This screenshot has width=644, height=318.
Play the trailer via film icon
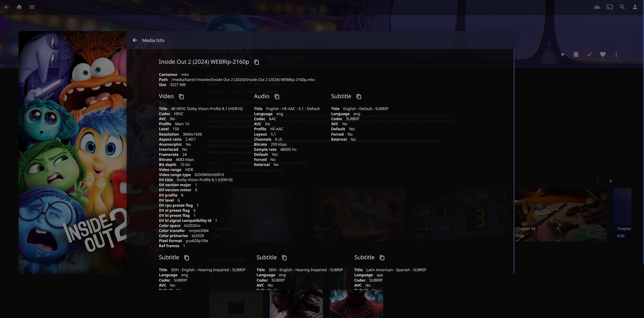click(x=576, y=54)
